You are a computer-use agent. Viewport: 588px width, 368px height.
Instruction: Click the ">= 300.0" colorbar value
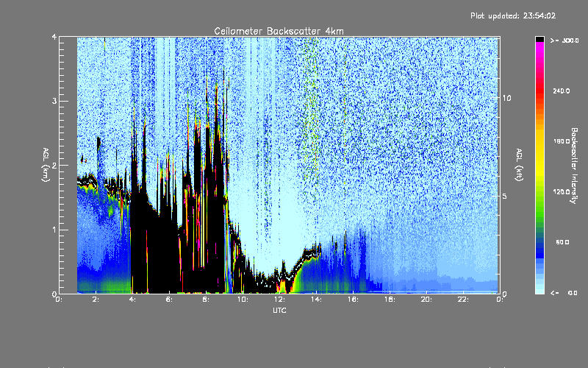click(564, 40)
